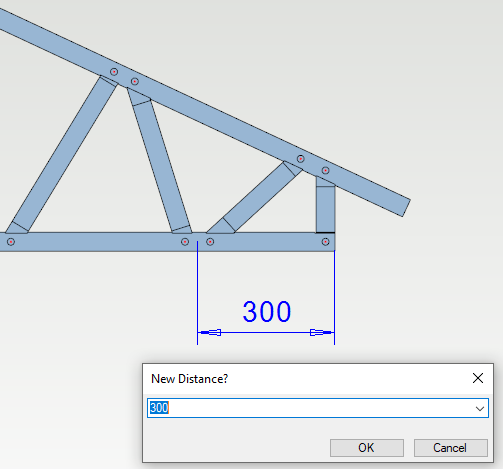Select the blue 300 dimension text

coord(267,312)
